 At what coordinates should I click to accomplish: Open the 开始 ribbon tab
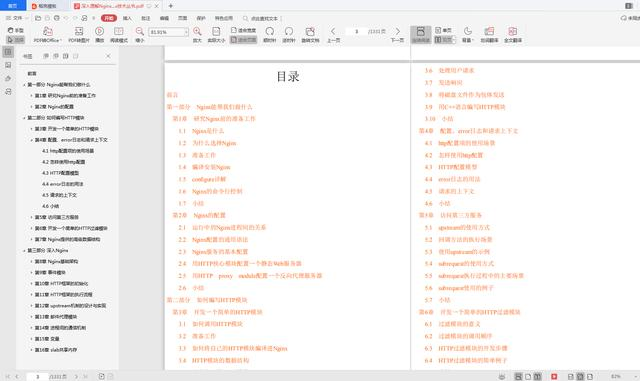[109, 18]
